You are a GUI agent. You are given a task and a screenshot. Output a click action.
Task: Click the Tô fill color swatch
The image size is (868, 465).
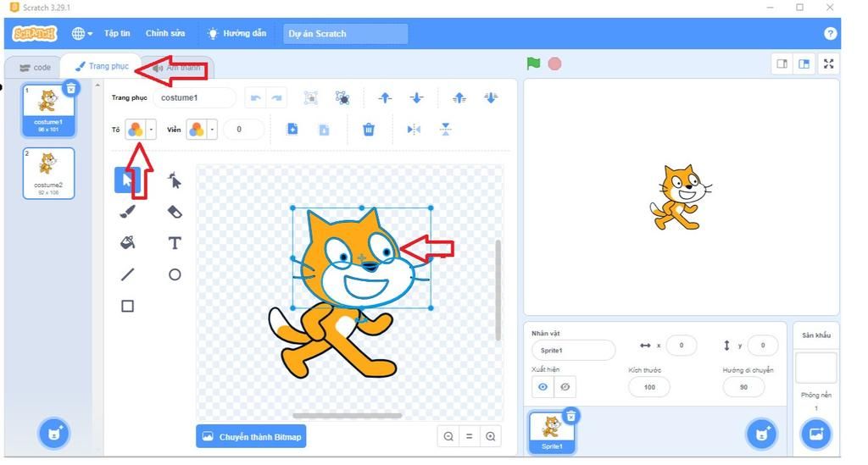pos(135,130)
